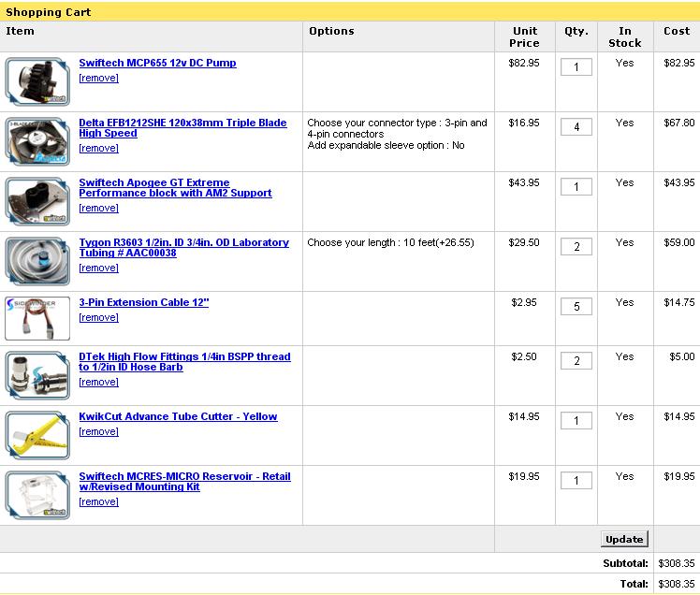Remove the Delta EFB1212SHE fan from cart

coord(98,148)
